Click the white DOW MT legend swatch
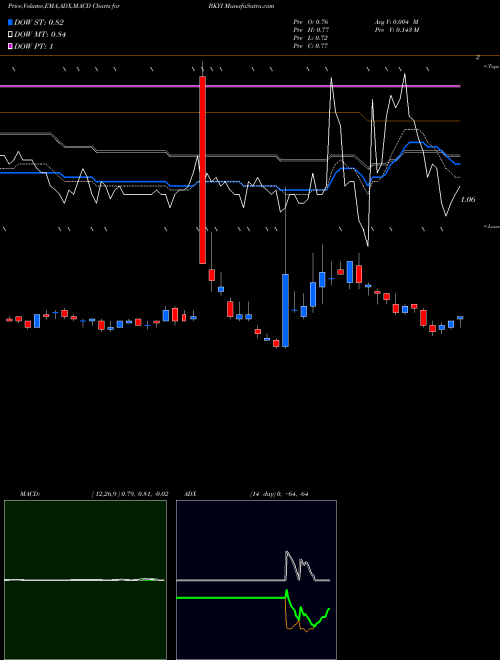This screenshot has height=660, width=500. click(10, 34)
